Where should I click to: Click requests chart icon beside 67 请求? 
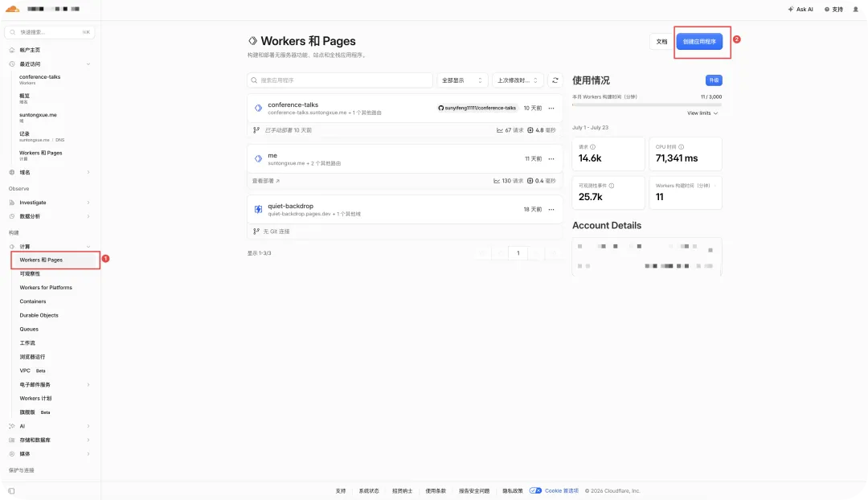[500, 130]
